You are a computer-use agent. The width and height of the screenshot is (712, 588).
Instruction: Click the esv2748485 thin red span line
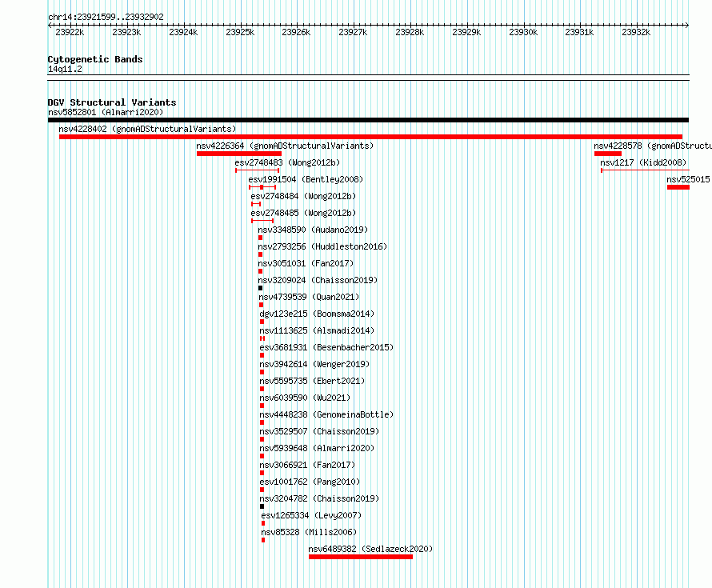pos(262,221)
